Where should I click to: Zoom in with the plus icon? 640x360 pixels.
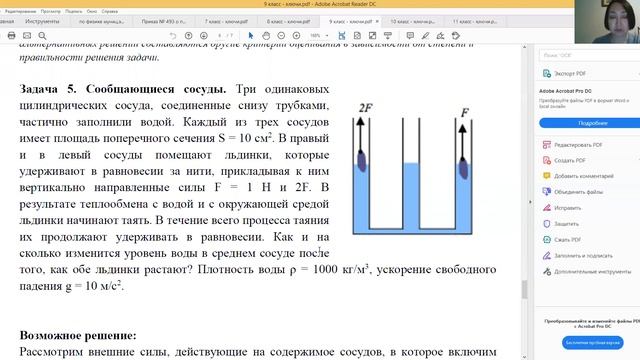point(297,36)
